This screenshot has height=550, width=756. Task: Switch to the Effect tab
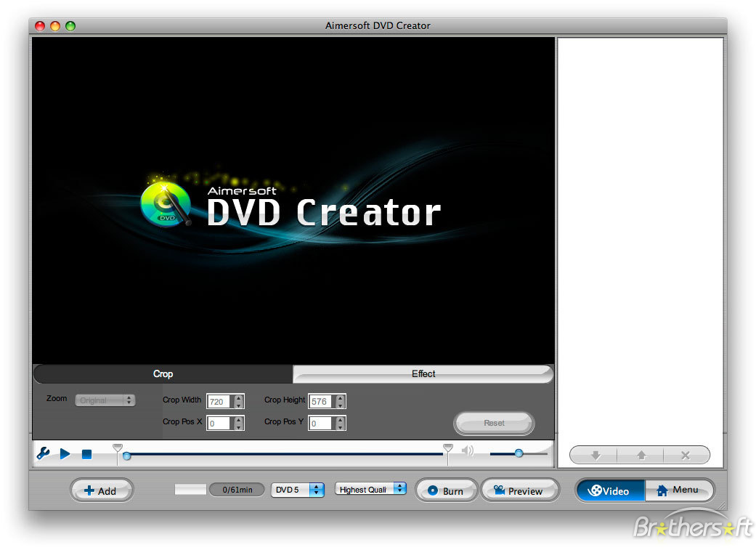click(423, 374)
